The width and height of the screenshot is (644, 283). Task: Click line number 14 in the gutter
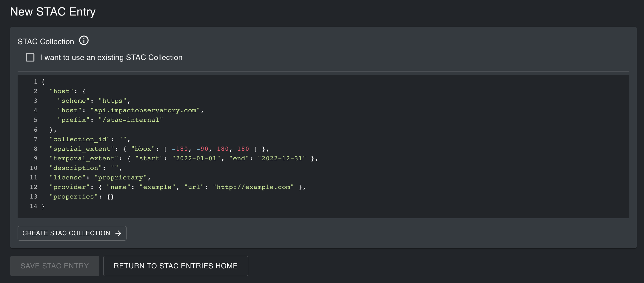pyautogui.click(x=33, y=206)
